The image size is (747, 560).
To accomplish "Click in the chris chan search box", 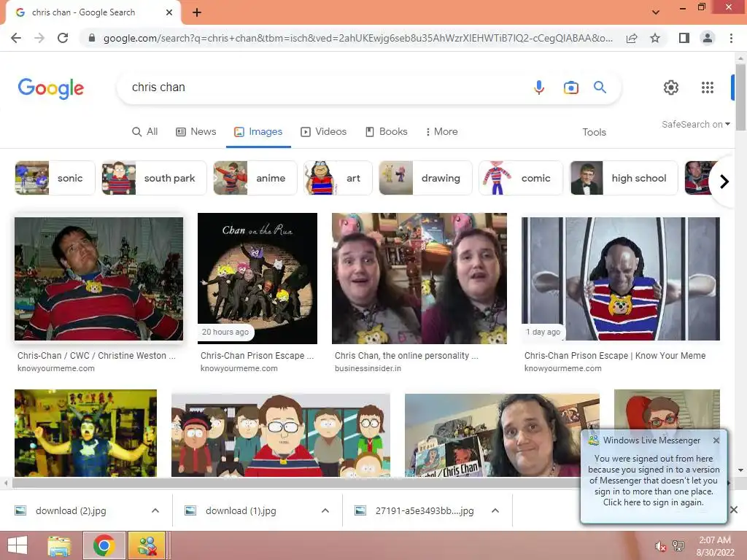I will pos(324,87).
